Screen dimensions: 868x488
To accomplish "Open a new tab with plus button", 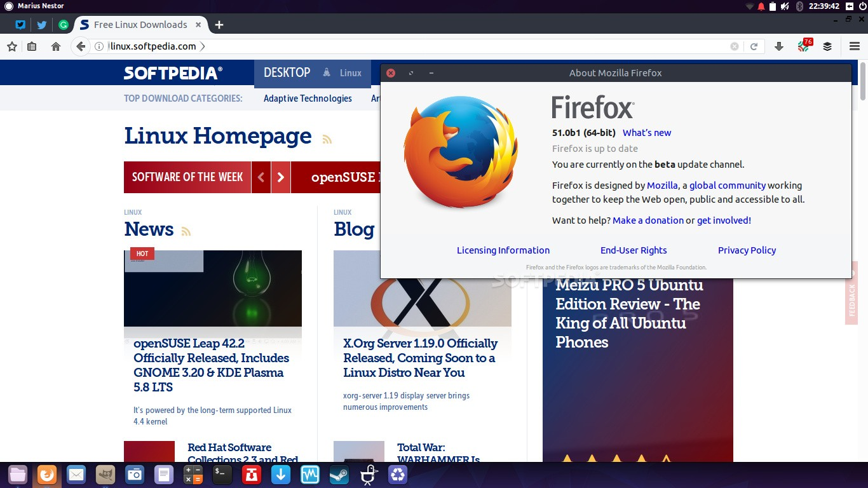I will [219, 25].
